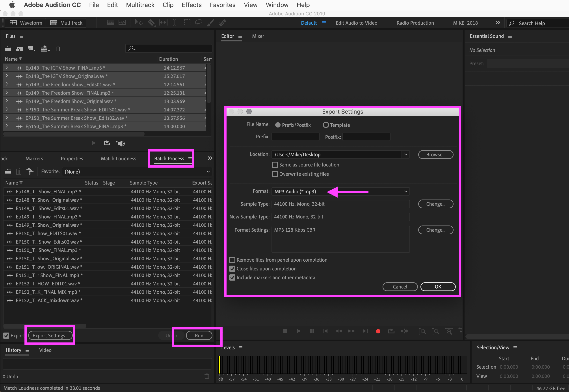569x392 pixels.
Task: Show the Spectral Frequency Display
Action: (110, 23)
